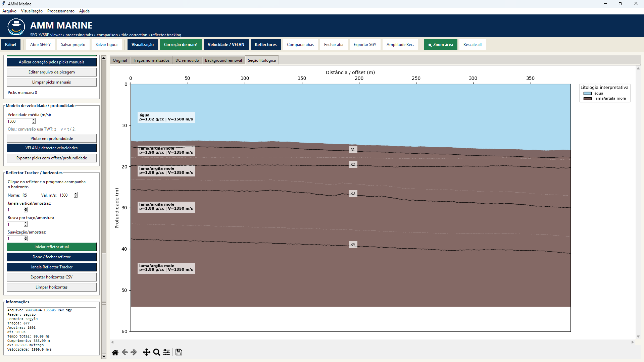
Task: Open the Processamento menu
Action: pyautogui.click(x=61, y=11)
